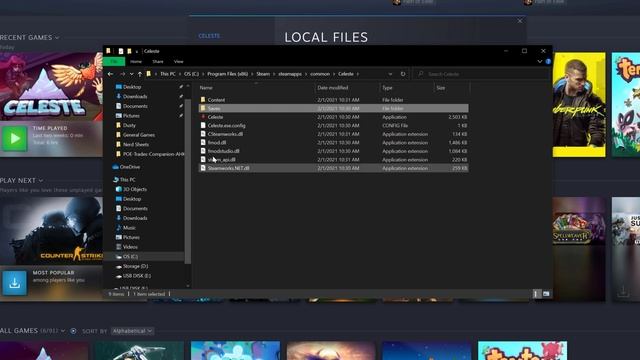Click 'steamapps' breadcrumb in address bar
Screen dimensions: 640x360
tap(290, 74)
